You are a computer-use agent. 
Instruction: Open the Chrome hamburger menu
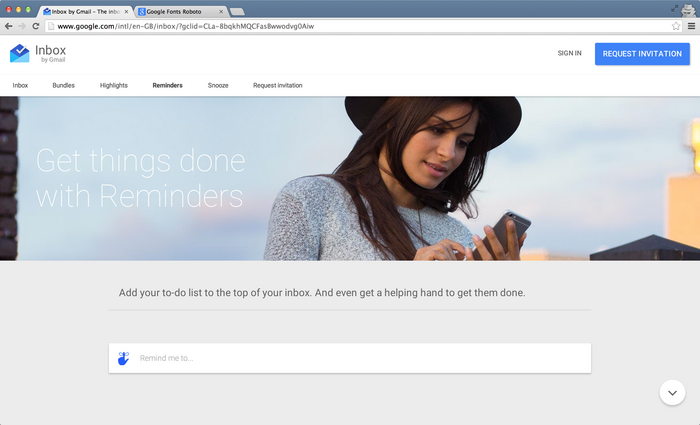tap(691, 26)
